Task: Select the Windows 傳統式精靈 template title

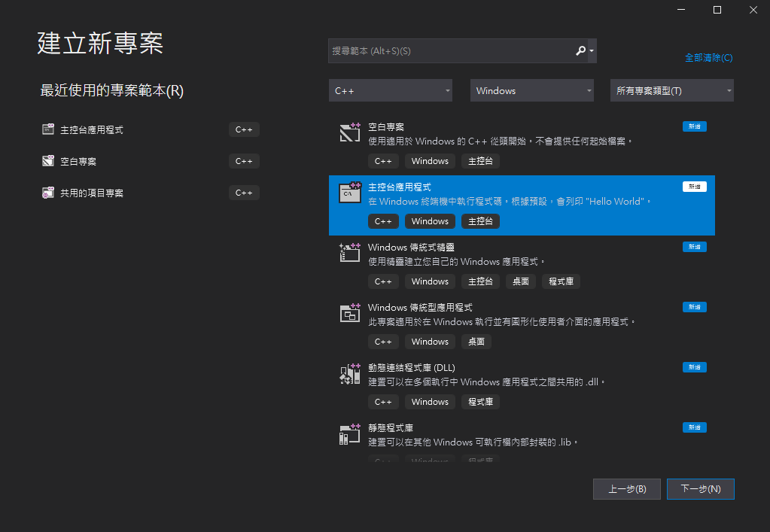Action: click(x=411, y=248)
